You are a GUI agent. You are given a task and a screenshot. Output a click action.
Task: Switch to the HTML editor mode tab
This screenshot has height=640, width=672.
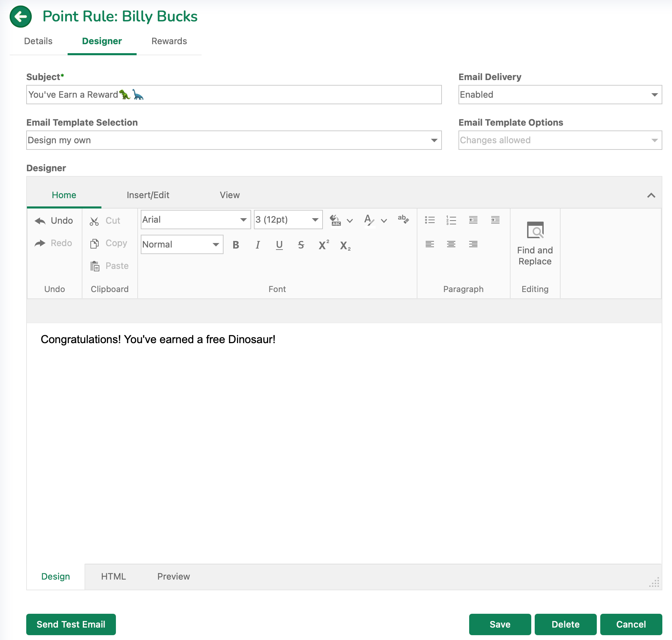tap(113, 576)
